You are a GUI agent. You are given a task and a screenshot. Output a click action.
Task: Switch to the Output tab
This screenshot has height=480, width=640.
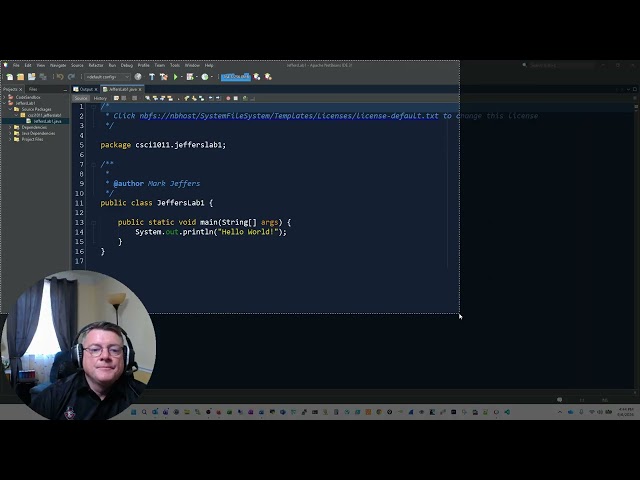click(x=86, y=89)
